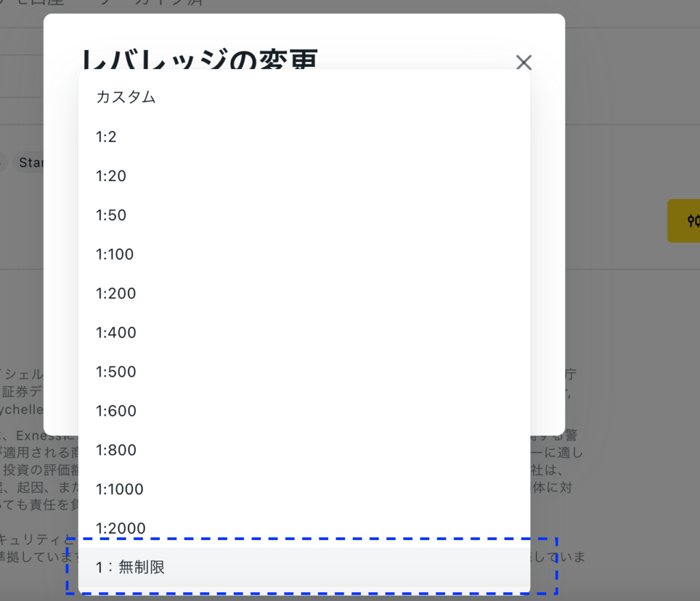Pick the 1:20 leverage option
This screenshot has height=601, width=700.
pos(111,176)
